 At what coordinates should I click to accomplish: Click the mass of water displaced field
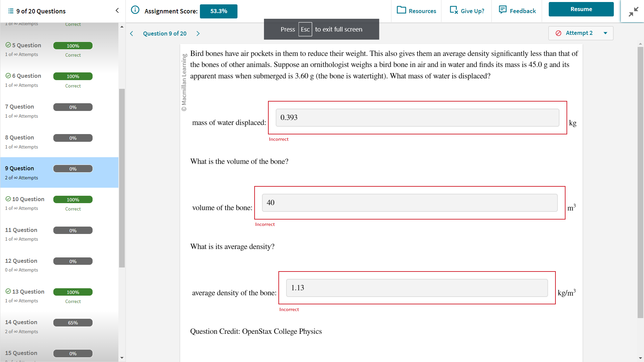pos(417,118)
